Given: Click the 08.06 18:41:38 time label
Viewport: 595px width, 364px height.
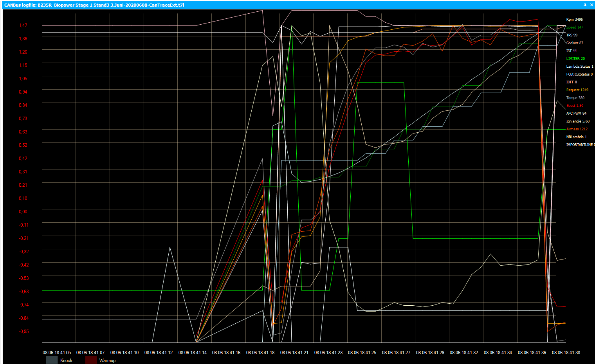Looking at the screenshot, I should [566, 353].
